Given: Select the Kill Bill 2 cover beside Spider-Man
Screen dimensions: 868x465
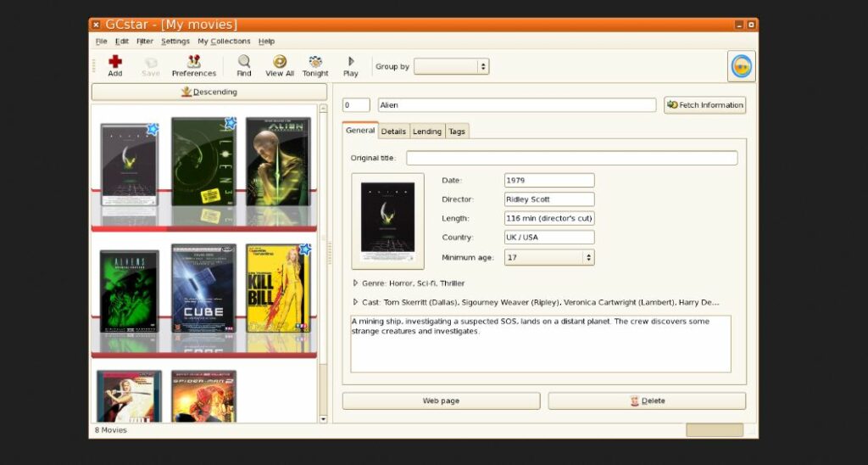Looking at the screenshot, I should pos(129,396).
